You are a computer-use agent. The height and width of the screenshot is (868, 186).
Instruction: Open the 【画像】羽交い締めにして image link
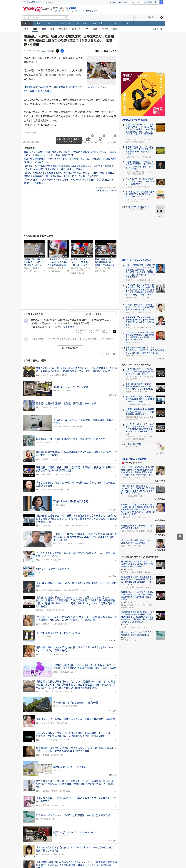[53, 89]
